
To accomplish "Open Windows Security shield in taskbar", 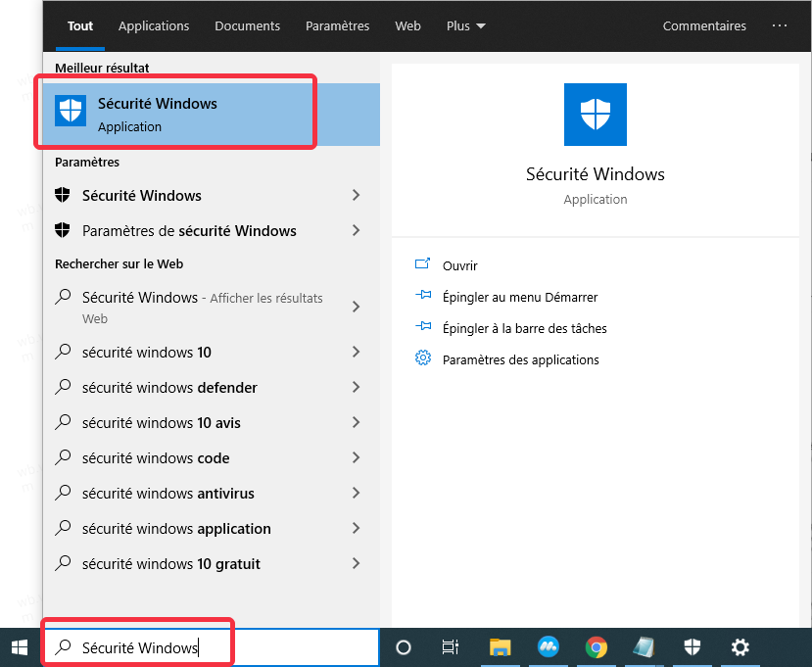I will pos(693,647).
